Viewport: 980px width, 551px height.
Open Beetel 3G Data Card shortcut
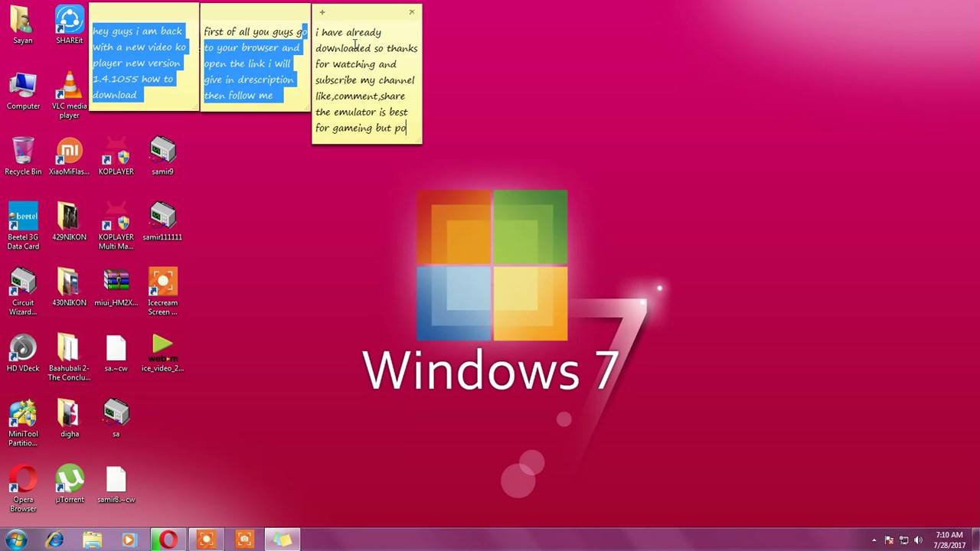(23, 226)
